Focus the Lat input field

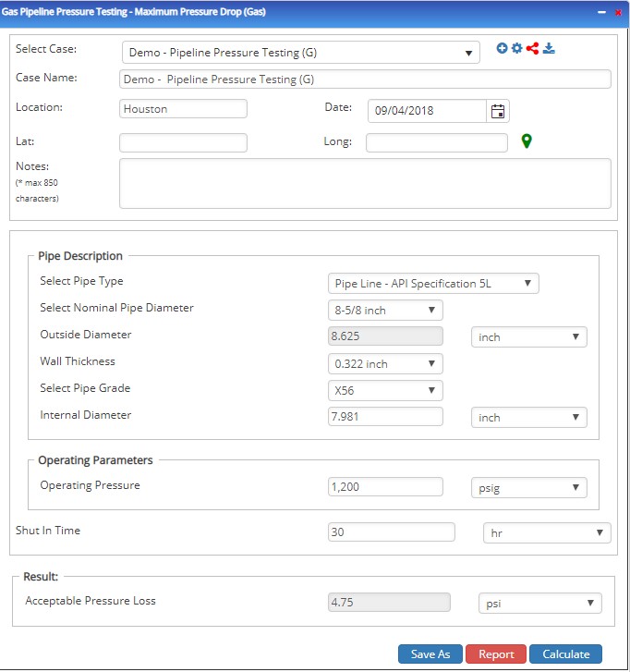pos(183,142)
